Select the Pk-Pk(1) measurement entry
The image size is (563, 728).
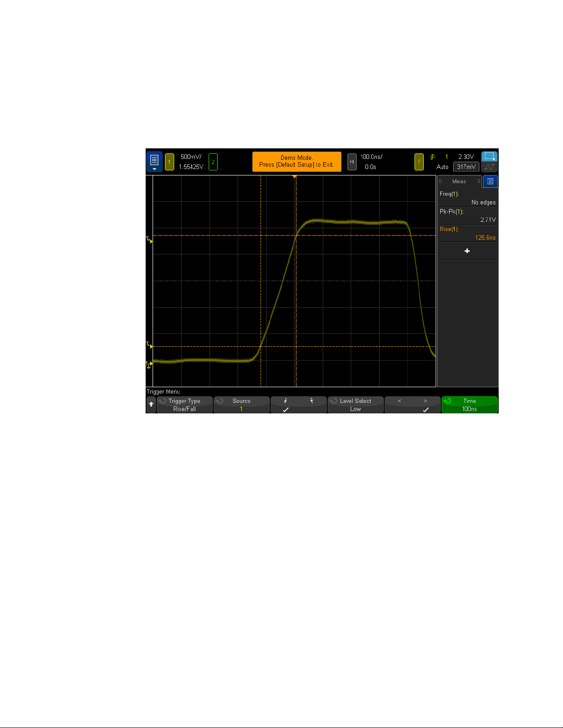pyautogui.click(x=467, y=215)
